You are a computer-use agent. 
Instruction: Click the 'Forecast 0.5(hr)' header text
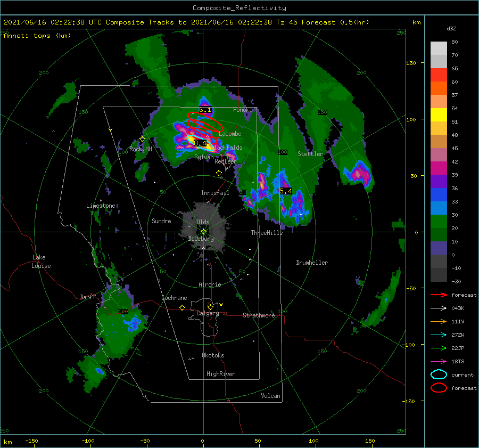click(x=335, y=22)
